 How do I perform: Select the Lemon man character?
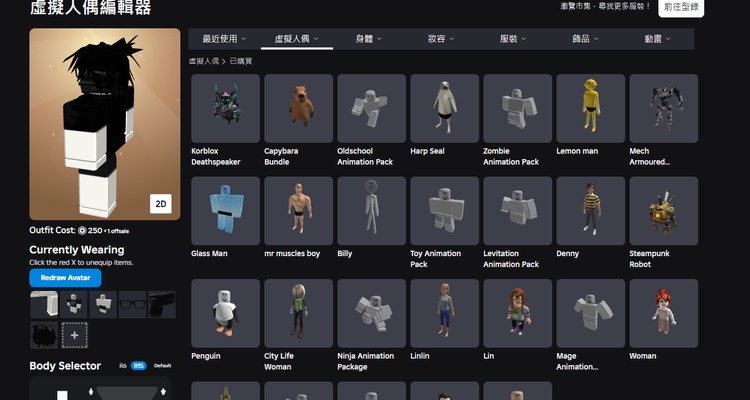[x=590, y=108]
